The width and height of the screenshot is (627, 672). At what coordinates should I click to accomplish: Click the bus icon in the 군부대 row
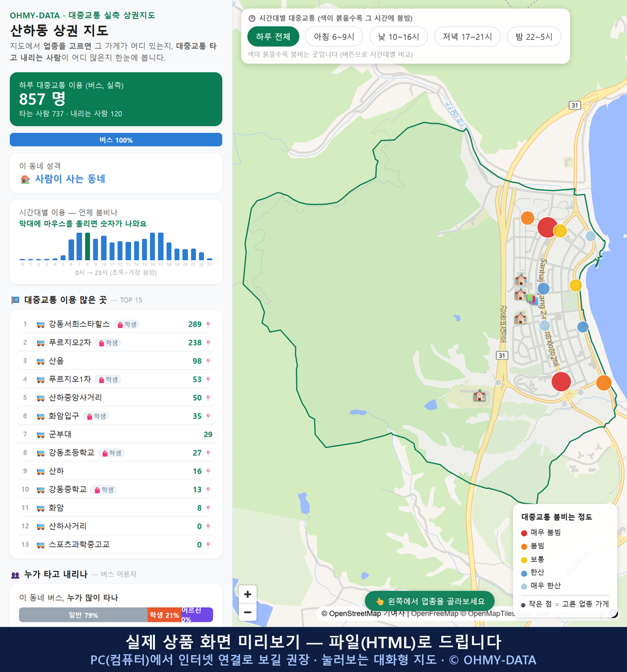coord(41,435)
